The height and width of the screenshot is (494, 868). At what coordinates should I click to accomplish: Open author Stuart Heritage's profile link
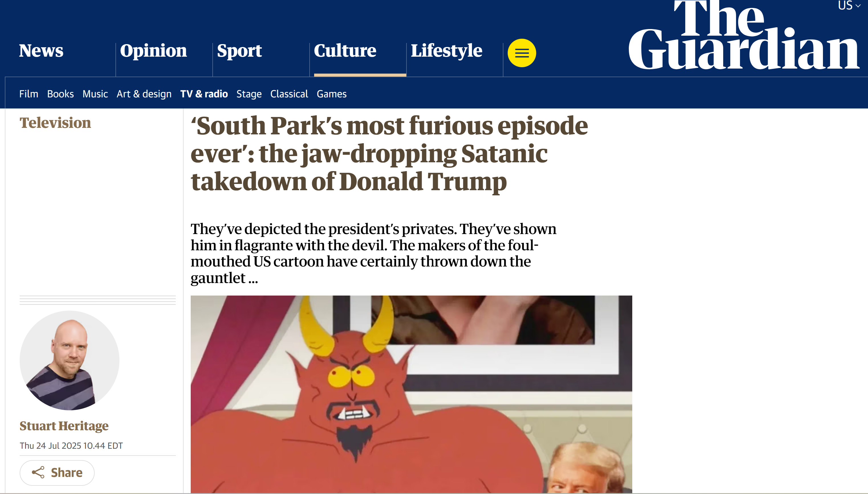click(x=64, y=426)
